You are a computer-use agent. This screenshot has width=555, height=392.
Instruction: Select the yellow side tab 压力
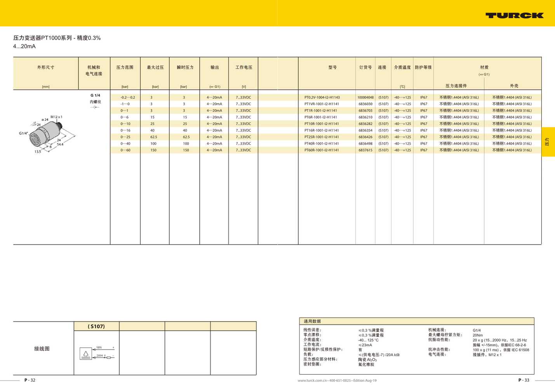tap(548, 142)
